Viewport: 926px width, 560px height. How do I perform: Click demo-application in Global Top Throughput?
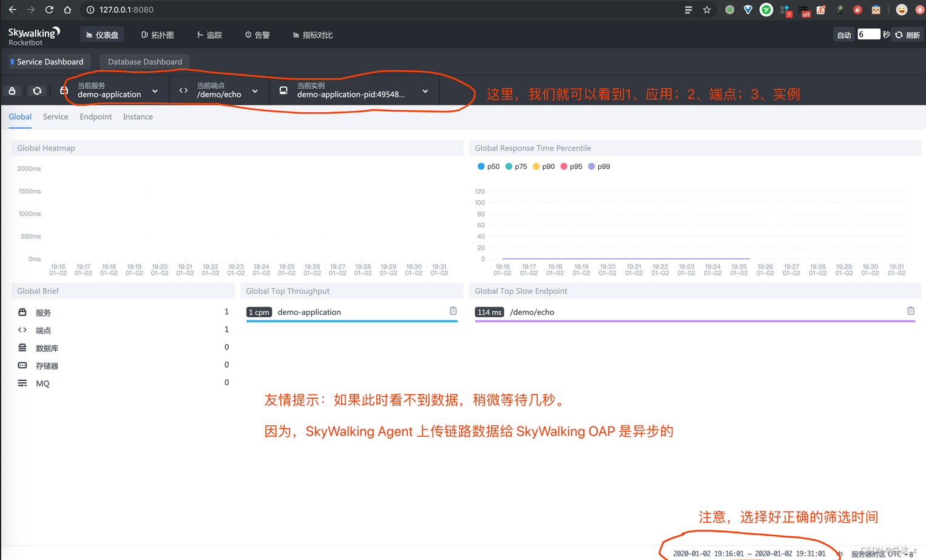(x=309, y=312)
